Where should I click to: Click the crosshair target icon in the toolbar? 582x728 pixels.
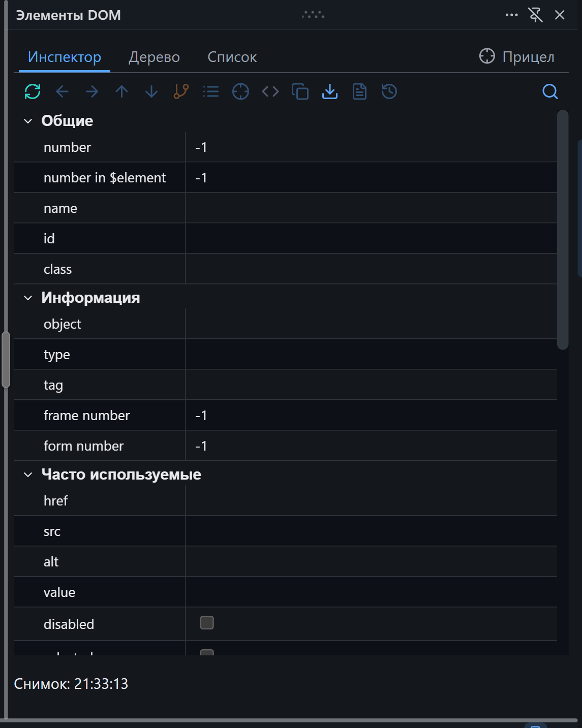pyautogui.click(x=240, y=91)
